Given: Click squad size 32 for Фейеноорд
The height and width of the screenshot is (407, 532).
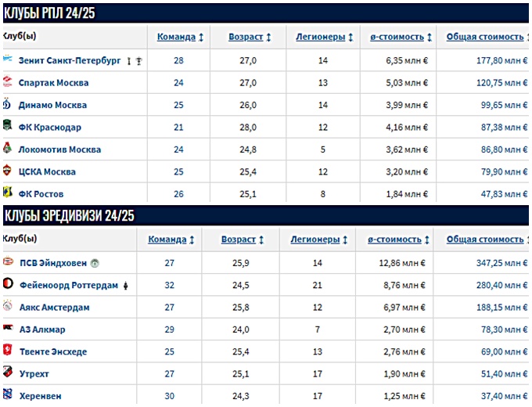Looking at the screenshot, I should tap(169, 285).
